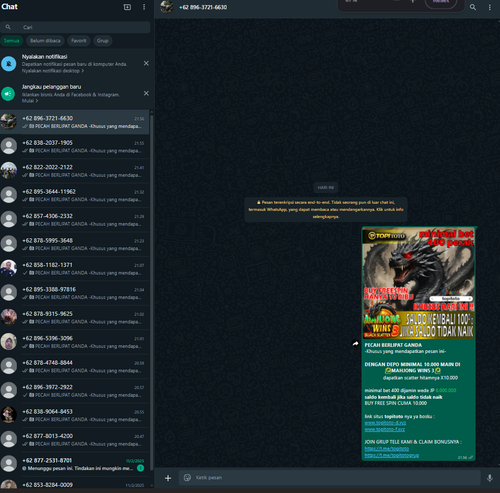Open chat +62 822-2022-2122

[75, 171]
